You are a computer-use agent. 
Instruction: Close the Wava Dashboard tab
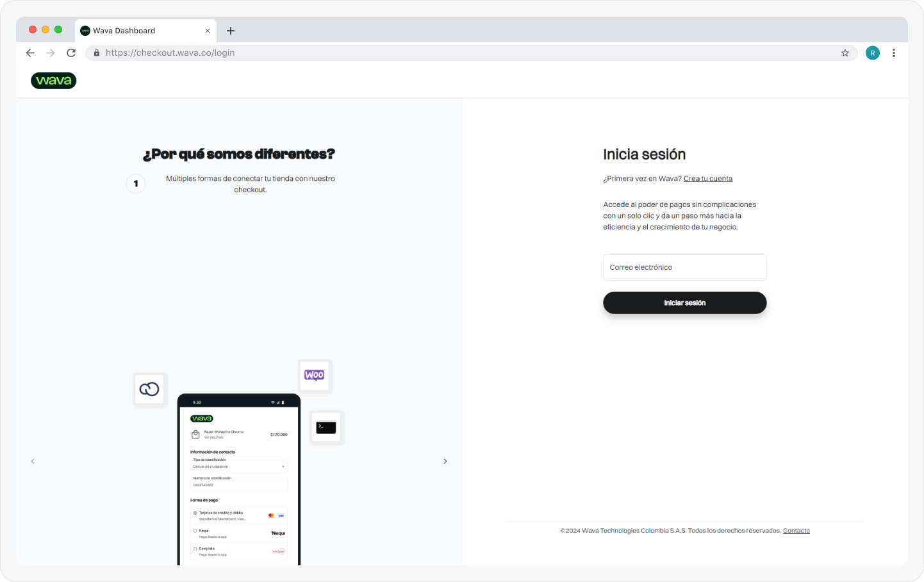[208, 31]
